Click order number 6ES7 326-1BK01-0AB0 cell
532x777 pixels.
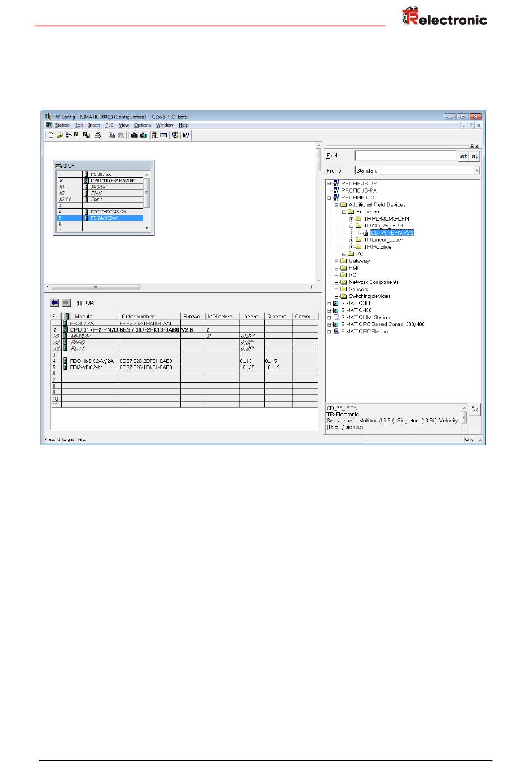[150, 367]
